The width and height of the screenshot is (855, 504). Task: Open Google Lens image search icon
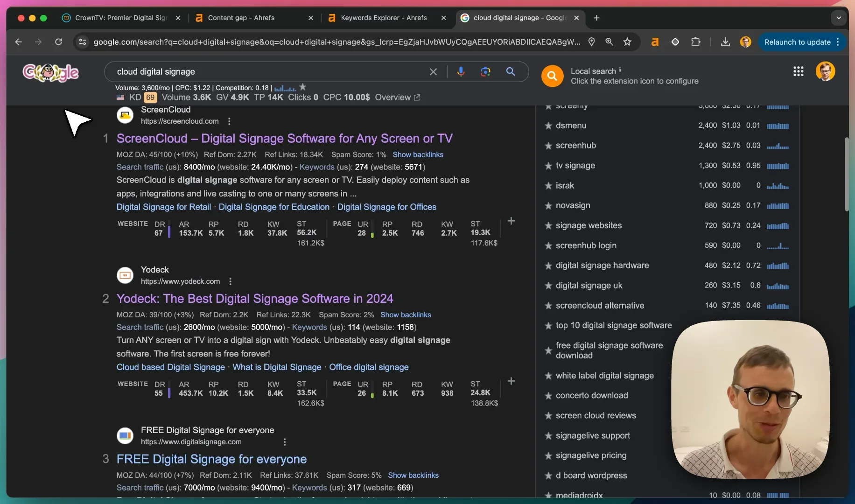coord(485,72)
